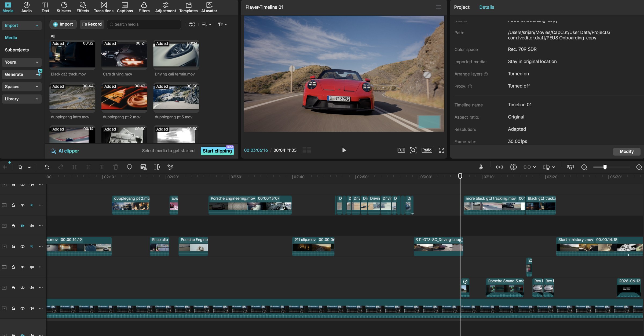
Task: Toggle visibility of dupplegang pt 2 track
Action: click(x=23, y=205)
